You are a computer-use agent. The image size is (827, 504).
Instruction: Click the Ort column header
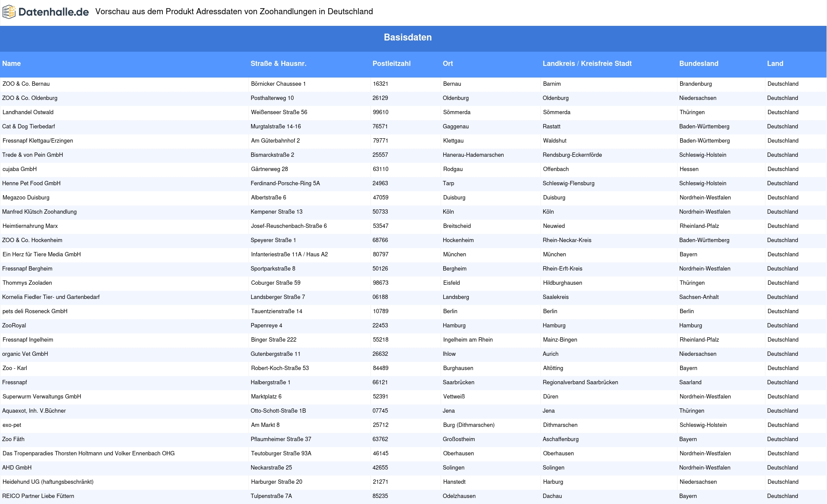(448, 64)
